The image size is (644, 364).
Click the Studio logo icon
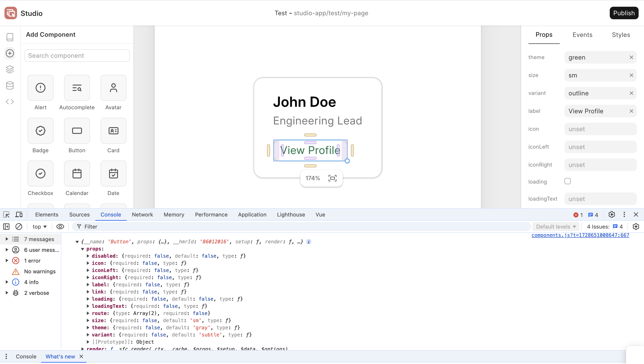click(11, 13)
